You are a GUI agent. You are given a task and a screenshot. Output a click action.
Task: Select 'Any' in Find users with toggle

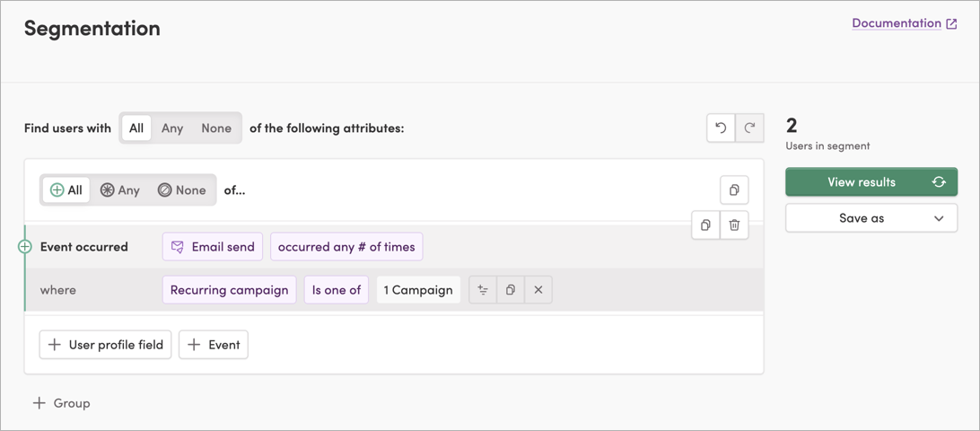tap(172, 128)
